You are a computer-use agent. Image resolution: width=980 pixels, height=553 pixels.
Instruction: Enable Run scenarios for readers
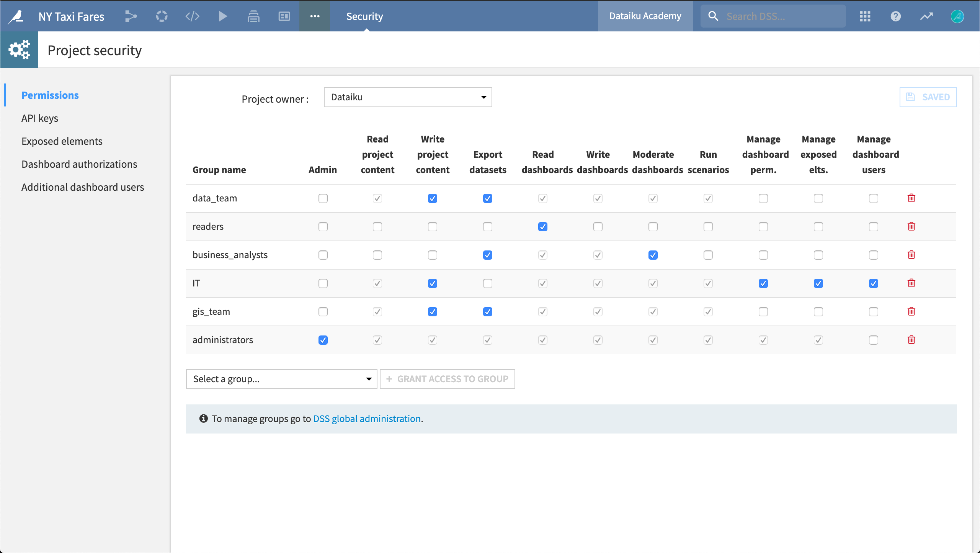point(708,227)
